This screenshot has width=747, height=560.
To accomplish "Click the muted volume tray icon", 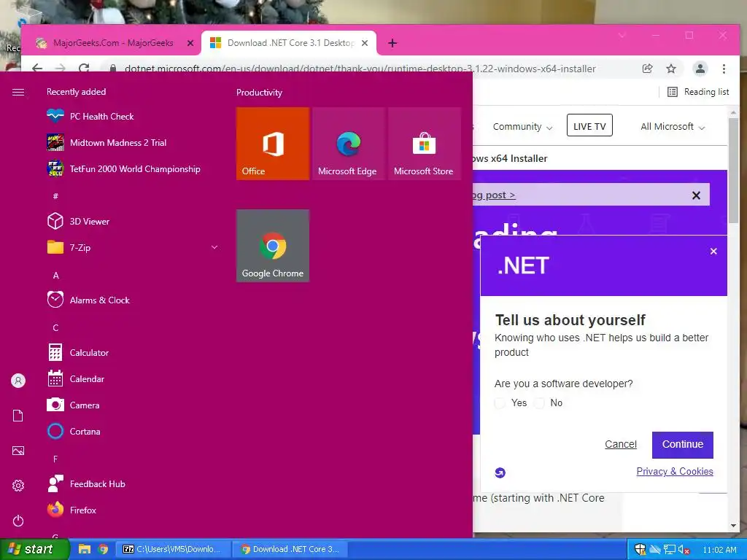I will [684, 550].
